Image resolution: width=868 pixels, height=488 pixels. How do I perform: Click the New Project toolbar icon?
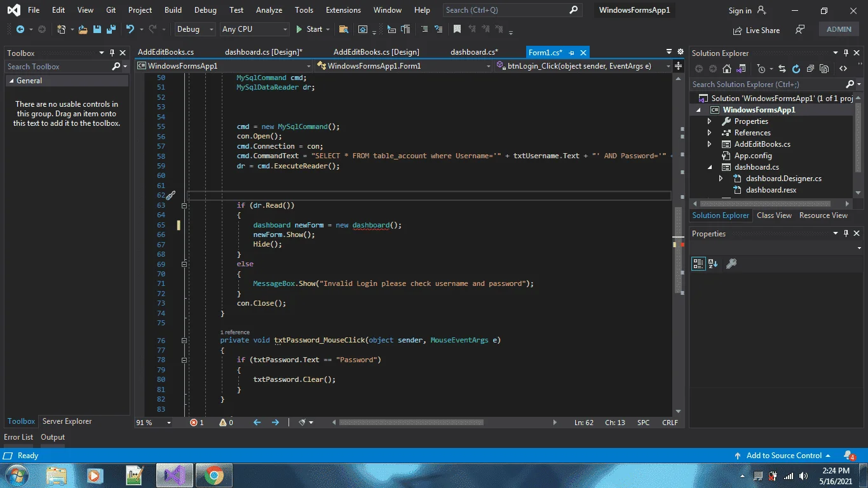61,29
